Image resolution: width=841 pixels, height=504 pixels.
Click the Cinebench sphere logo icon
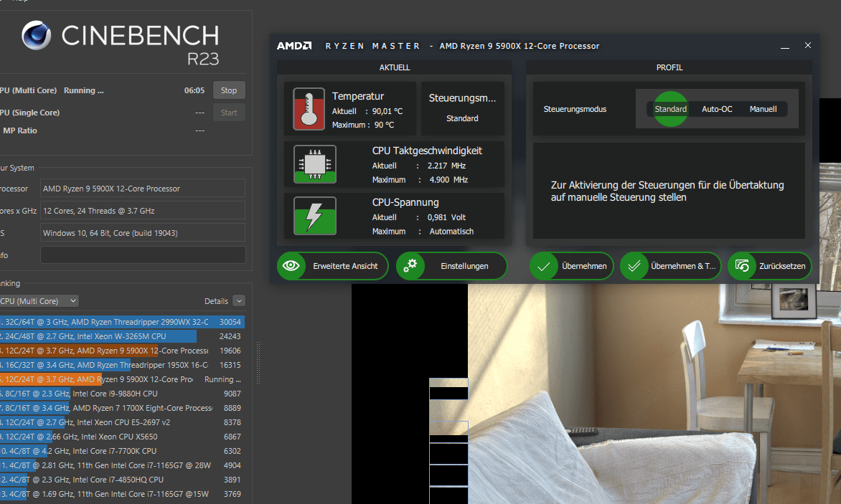point(37,35)
